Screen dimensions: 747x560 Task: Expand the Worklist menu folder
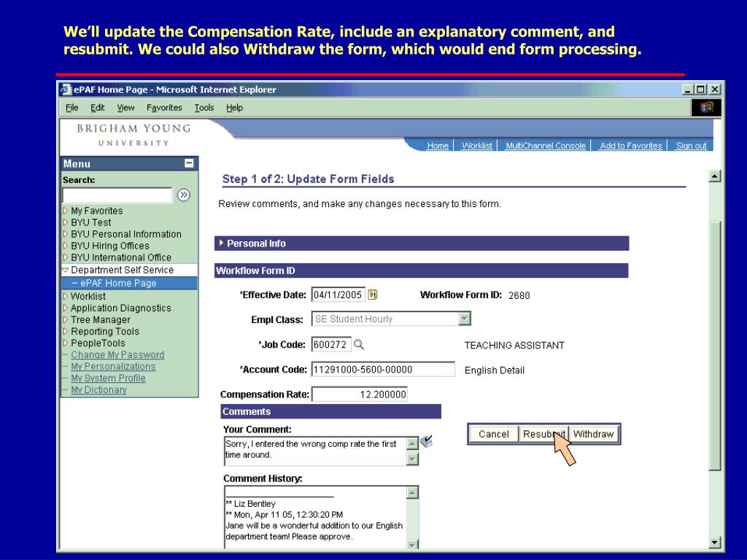[x=65, y=296]
